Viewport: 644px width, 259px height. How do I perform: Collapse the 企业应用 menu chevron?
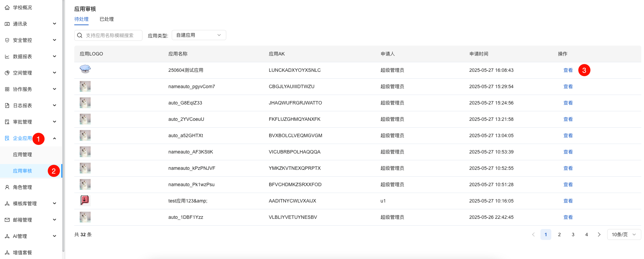(55, 138)
